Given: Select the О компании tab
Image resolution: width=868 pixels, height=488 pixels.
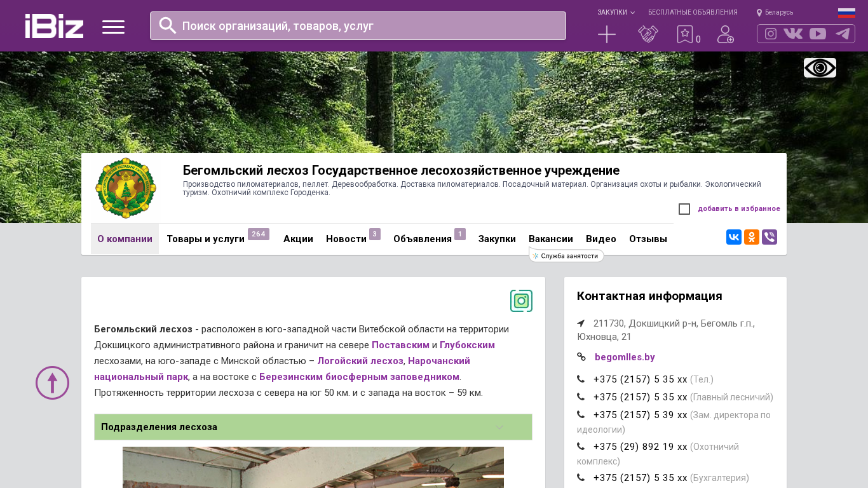Looking at the screenshot, I should coord(125,239).
